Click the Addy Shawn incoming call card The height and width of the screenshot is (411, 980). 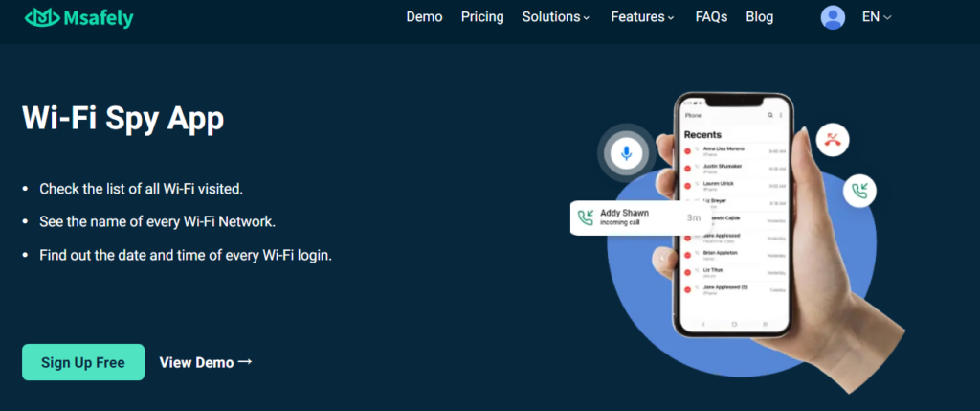[639, 217]
